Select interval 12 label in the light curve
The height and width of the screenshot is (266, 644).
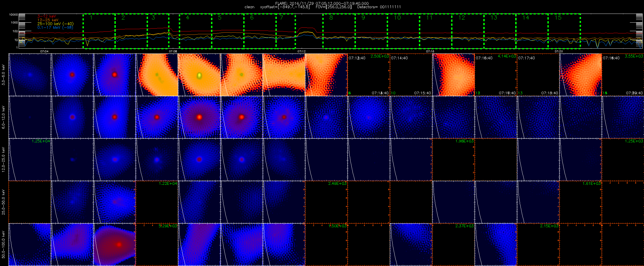tap(462, 18)
